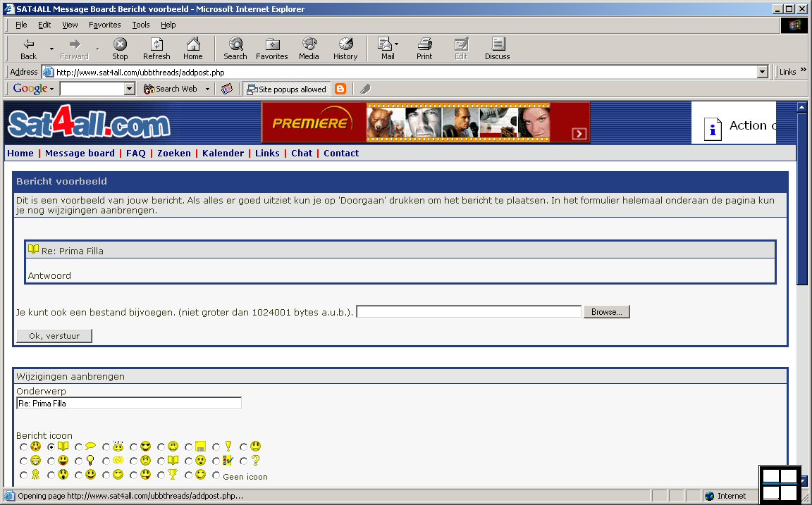Open the Mail button dropdown arrow
Image resolution: width=812 pixels, height=505 pixels.
click(x=397, y=44)
